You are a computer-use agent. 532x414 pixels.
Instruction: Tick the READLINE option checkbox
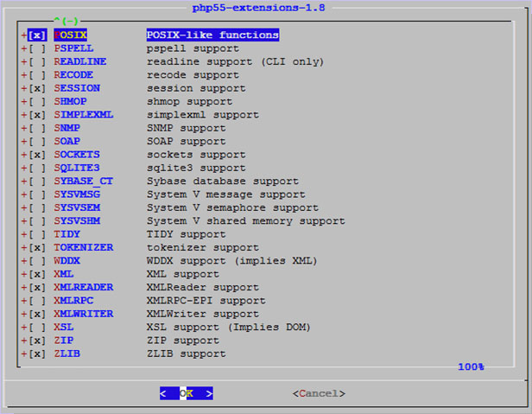tap(37, 62)
